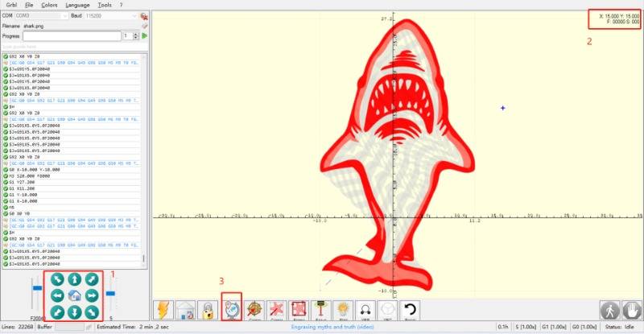Click the Lines: 22268 status text
This screenshot has width=644, height=334.
17,327
